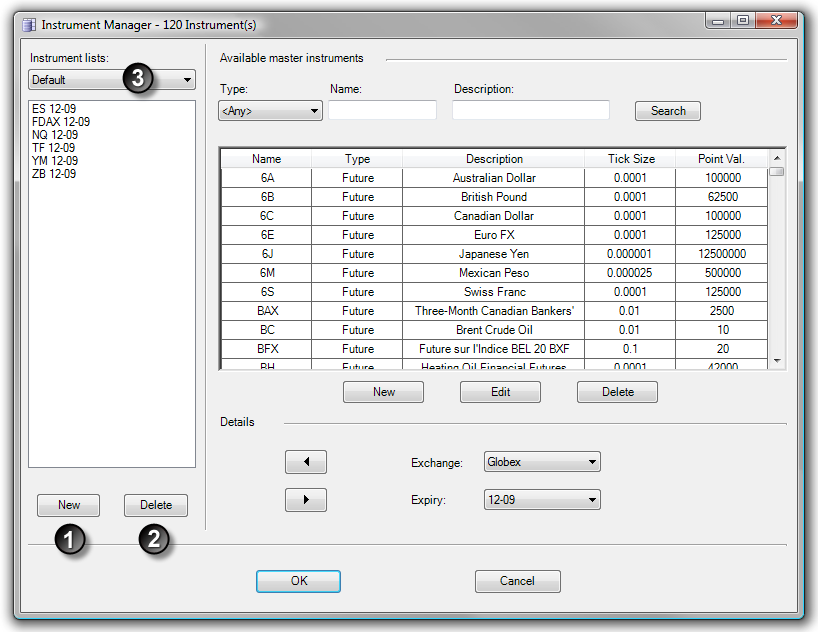Click the scroll-down arrow on the instruments table
Screen dimensions: 818x632
[779, 360]
